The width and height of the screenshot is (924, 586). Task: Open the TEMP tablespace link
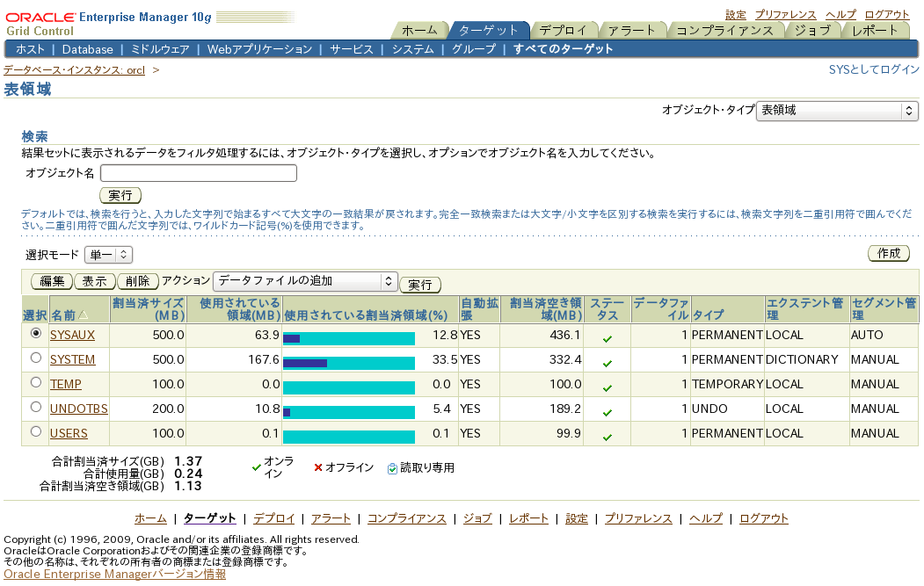[x=65, y=385]
